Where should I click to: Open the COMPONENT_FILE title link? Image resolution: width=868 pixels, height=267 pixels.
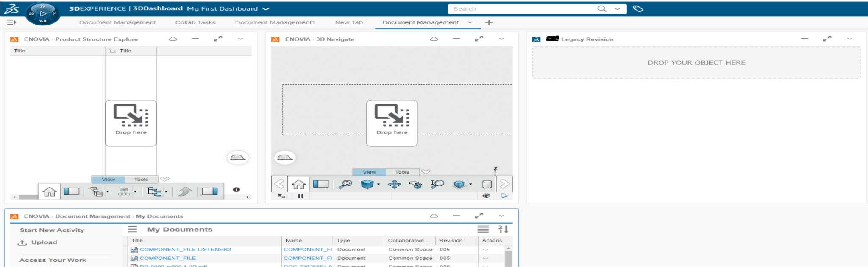pyautogui.click(x=168, y=258)
